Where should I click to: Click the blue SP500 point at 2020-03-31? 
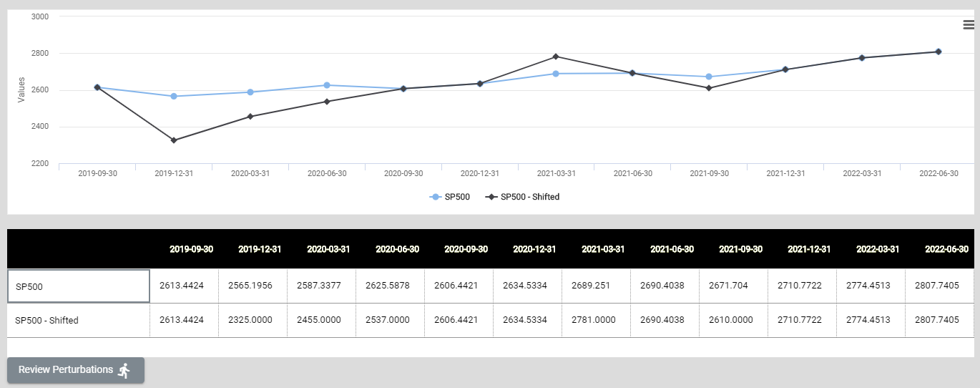(250, 92)
